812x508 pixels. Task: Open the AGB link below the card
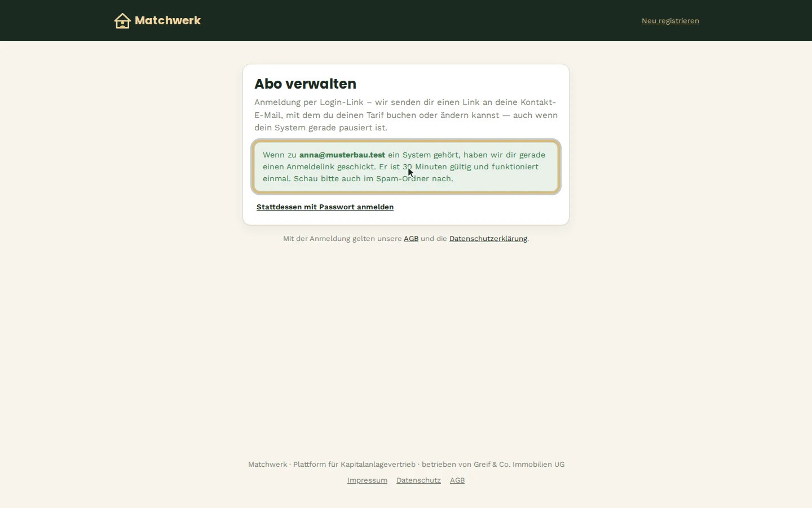click(411, 239)
